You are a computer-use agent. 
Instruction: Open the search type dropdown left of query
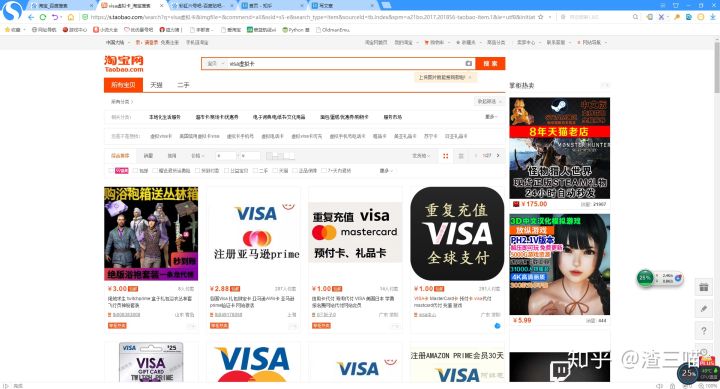215,63
